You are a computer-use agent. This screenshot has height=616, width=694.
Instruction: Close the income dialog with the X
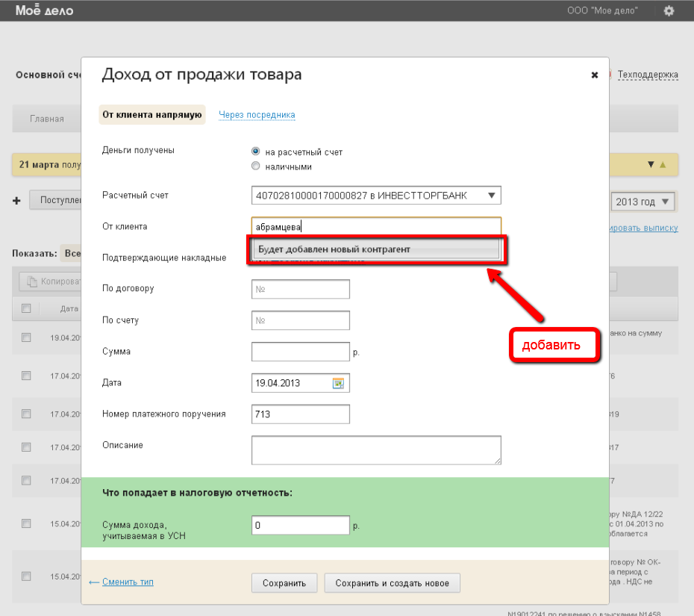coord(595,75)
